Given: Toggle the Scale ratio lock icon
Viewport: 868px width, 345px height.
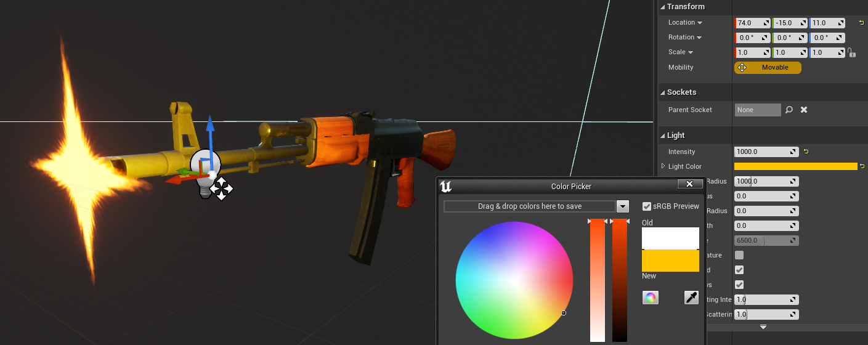Looking at the screenshot, I should pyautogui.click(x=851, y=52).
